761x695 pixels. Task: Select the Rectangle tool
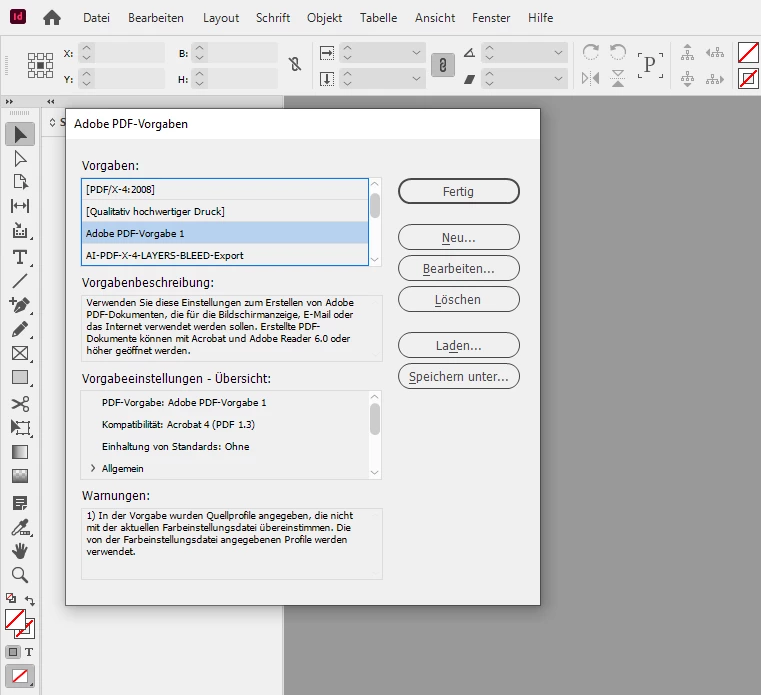[x=20, y=377]
